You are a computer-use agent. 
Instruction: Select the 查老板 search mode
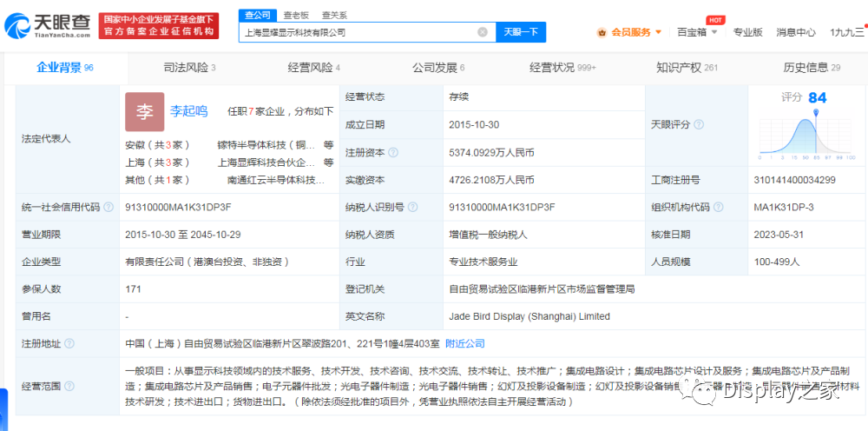pyautogui.click(x=296, y=15)
